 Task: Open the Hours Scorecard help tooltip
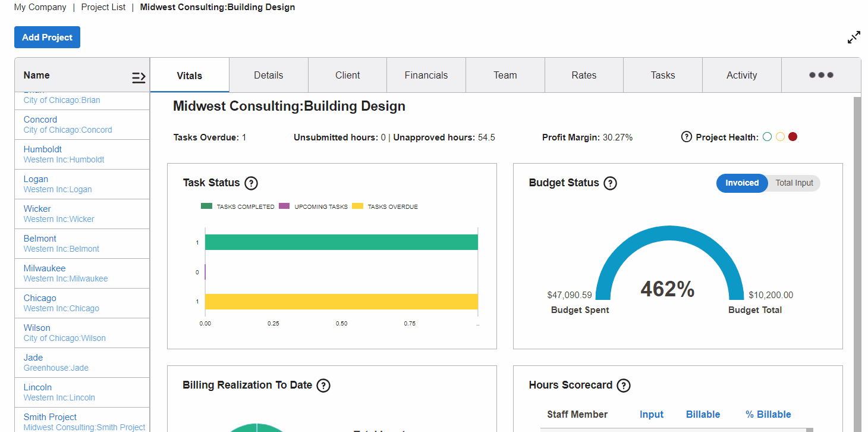click(x=624, y=386)
